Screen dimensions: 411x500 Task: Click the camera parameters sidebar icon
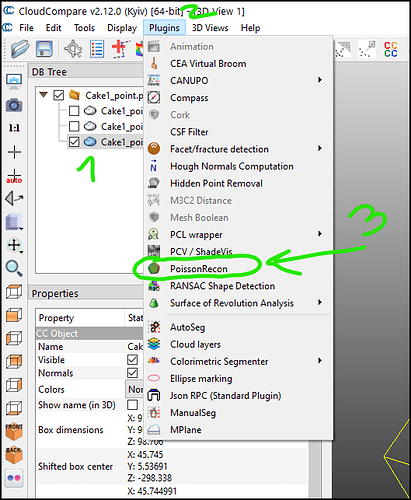pyautogui.click(x=14, y=105)
